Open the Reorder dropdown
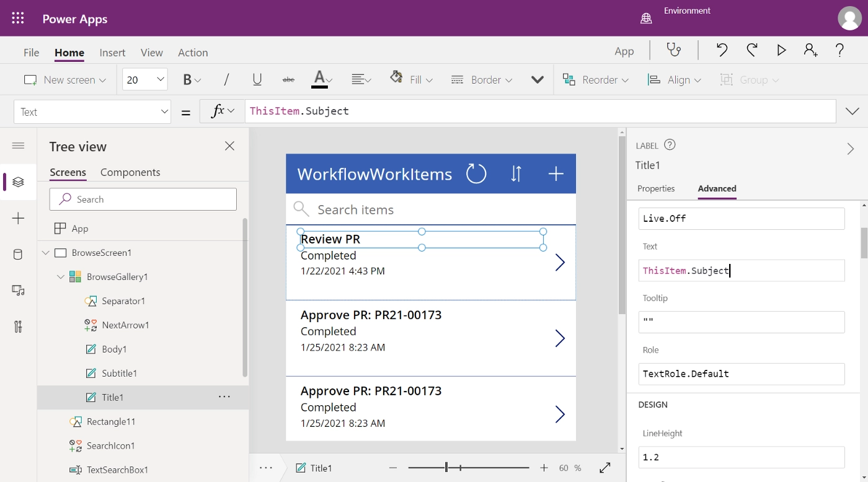Image resolution: width=868 pixels, height=482 pixels. tap(596, 80)
